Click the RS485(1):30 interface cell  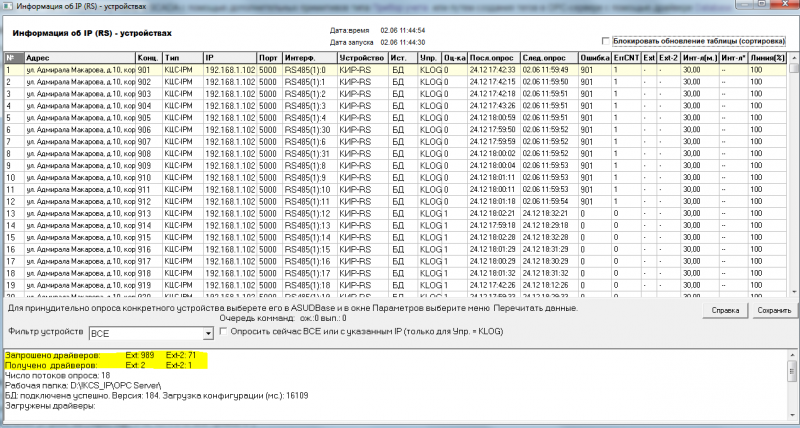tap(308, 129)
